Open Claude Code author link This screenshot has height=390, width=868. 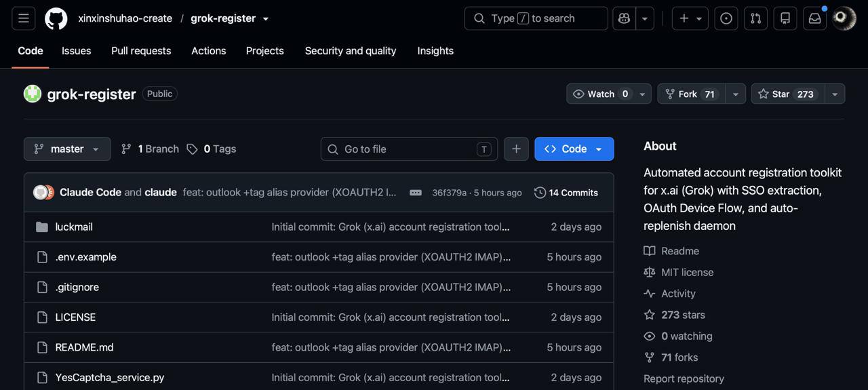pos(90,192)
